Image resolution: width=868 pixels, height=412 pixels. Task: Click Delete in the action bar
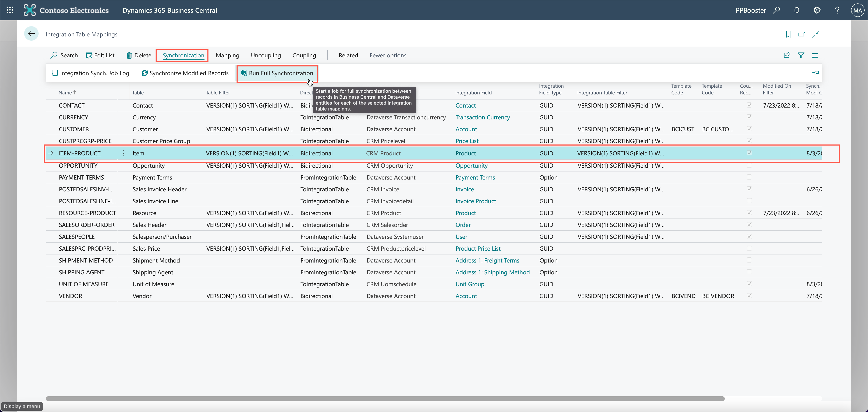pyautogui.click(x=139, y=55)
